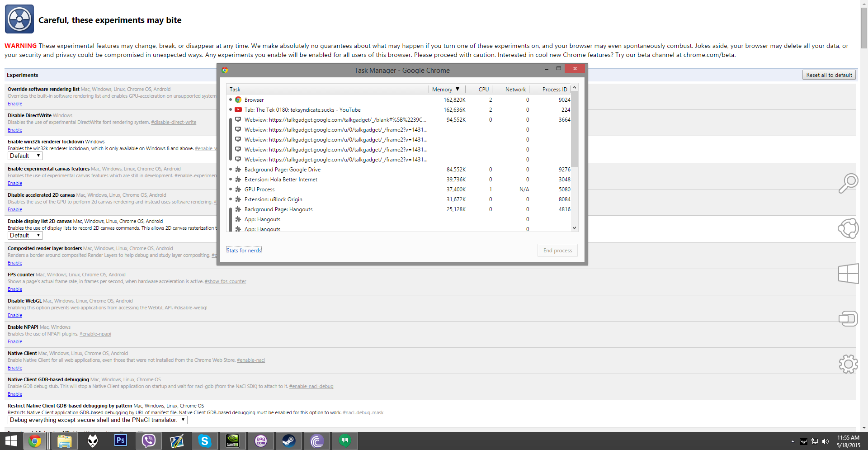
Task: Open the Debug everything except secure shell dropdown
Action: click(98, 420)
